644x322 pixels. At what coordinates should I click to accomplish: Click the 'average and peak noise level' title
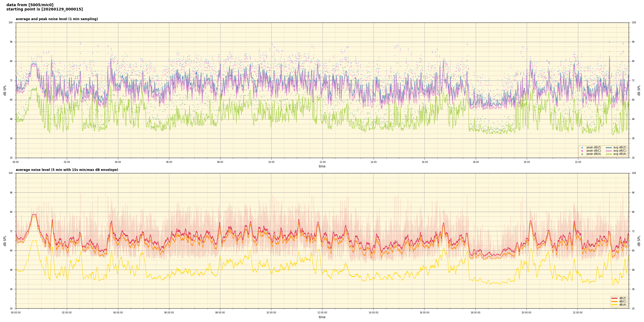[57, 19]
